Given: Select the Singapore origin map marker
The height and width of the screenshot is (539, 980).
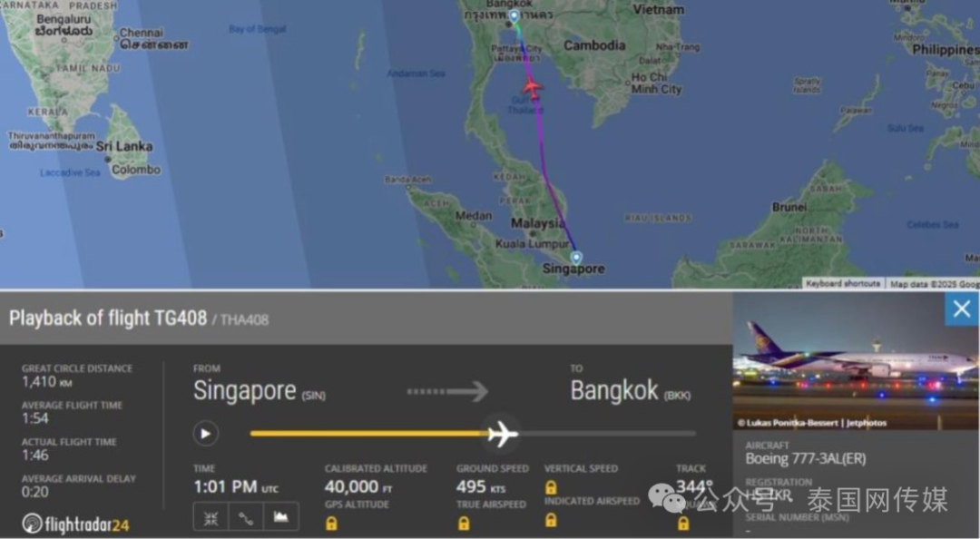Looking at the screenshot, I should [x=576, y=258].
